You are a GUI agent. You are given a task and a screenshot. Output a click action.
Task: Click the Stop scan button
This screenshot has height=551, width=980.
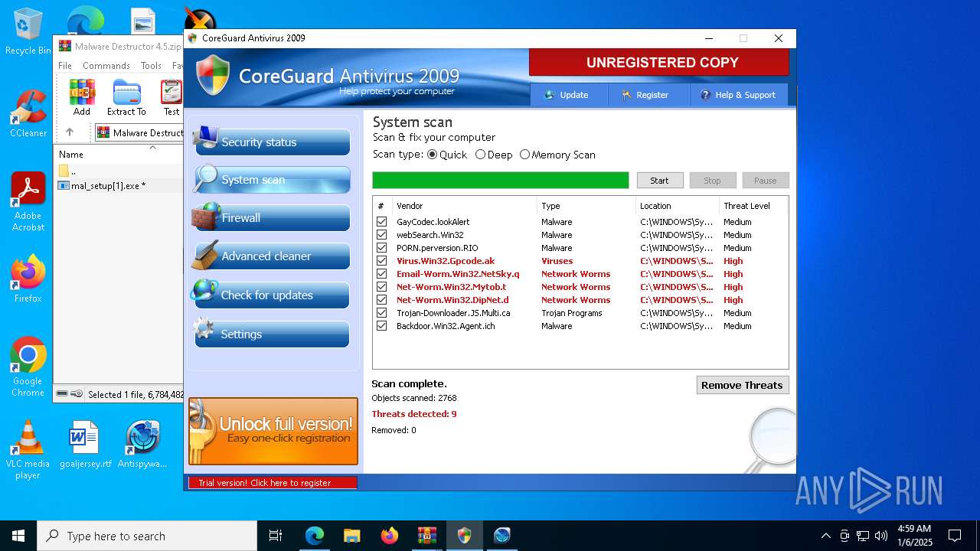(712, 181)
